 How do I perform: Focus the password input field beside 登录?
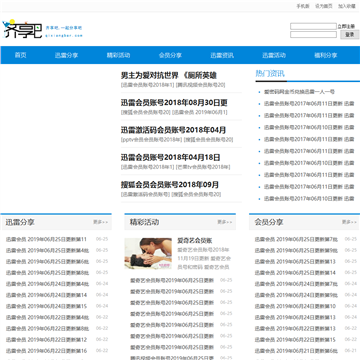tap(313, 34)
